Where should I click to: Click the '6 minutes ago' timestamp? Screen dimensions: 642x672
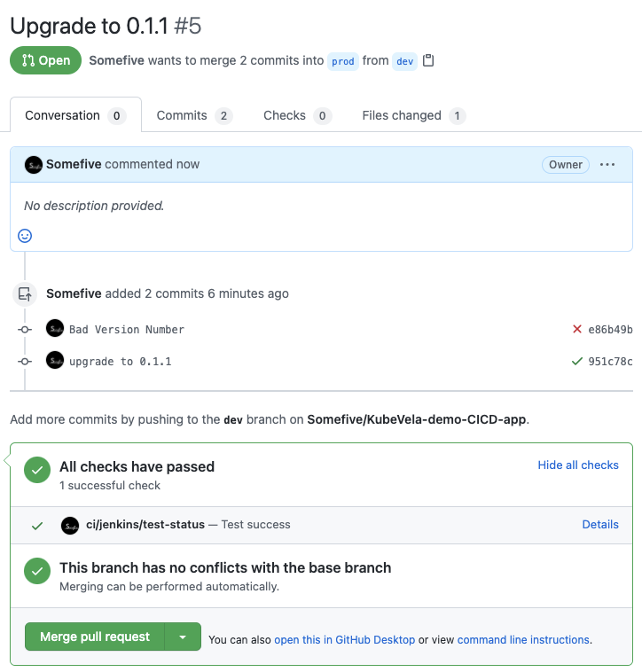pyautogui.click(x=248, y=293)
